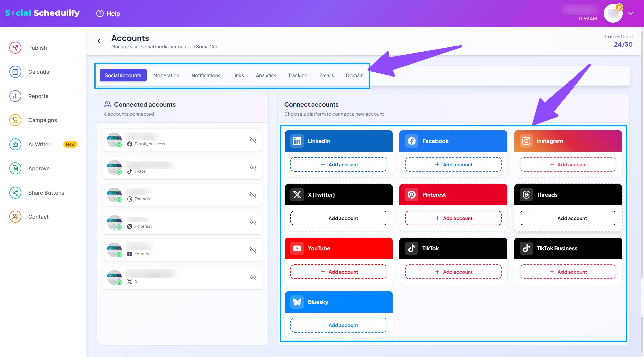644x357 pixels.
Task: Disconnect the Threads connected account
Action: coord(253,195)
